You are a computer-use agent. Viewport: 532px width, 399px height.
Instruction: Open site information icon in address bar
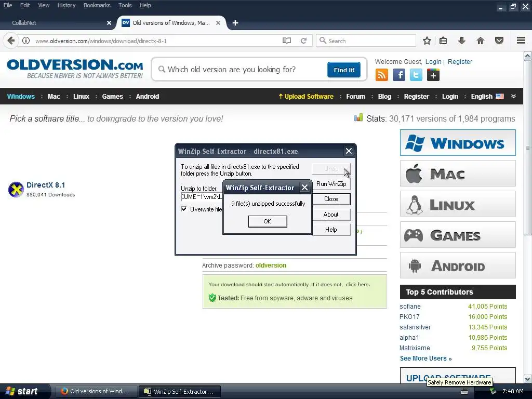(x=26, y=41)
